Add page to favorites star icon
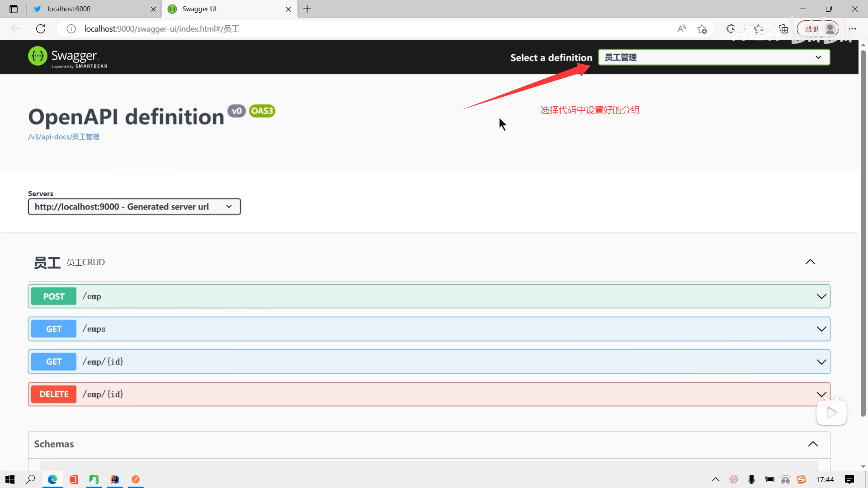The height and width of the screenshot is (488, 868). pyautogui.click(x=702, y=29)
